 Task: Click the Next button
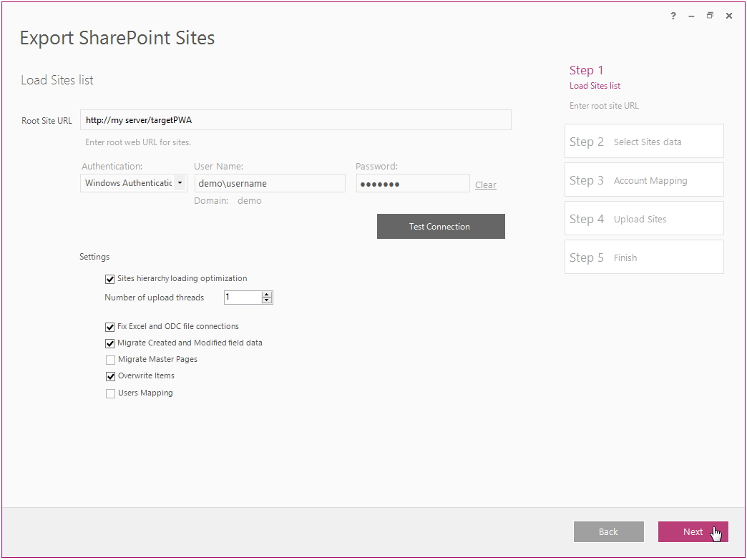(x=693, y=531)
